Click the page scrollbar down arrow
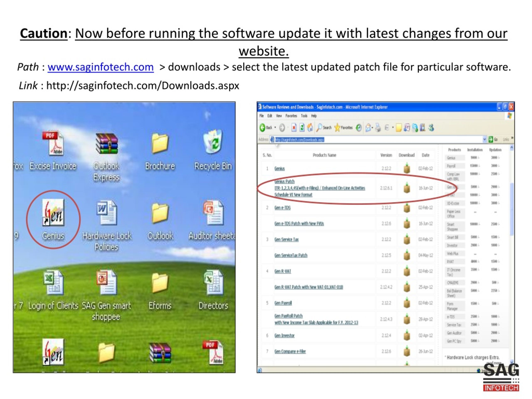This screenshot has height=399, width=532. pyautogui.click(x=512, y=362)
